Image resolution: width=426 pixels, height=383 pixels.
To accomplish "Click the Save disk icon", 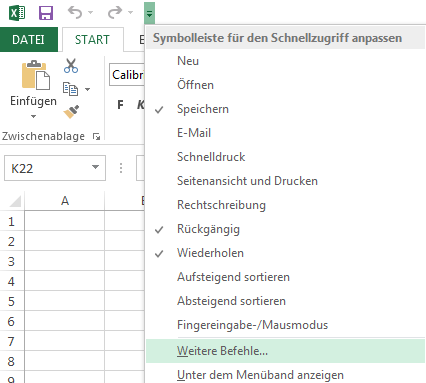I will tap(46, 13).
